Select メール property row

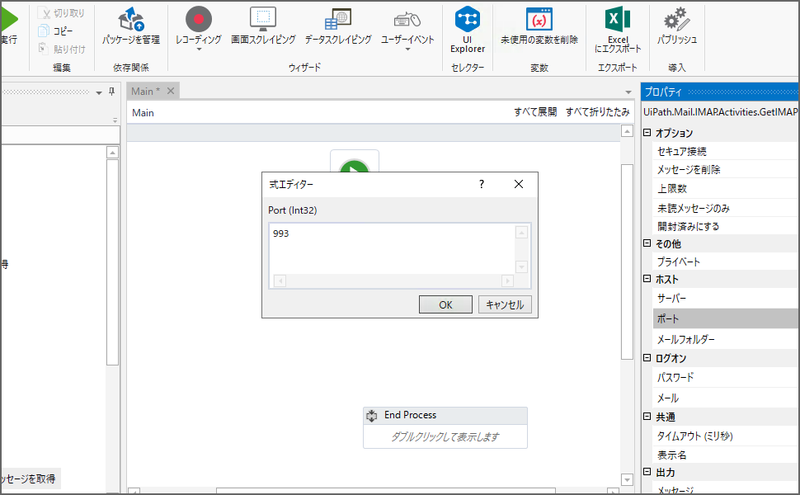click(725, 398)
